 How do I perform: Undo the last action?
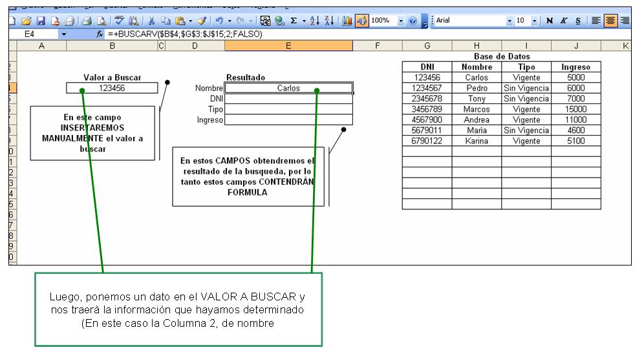pyautogui.click(x=219, y=21)
